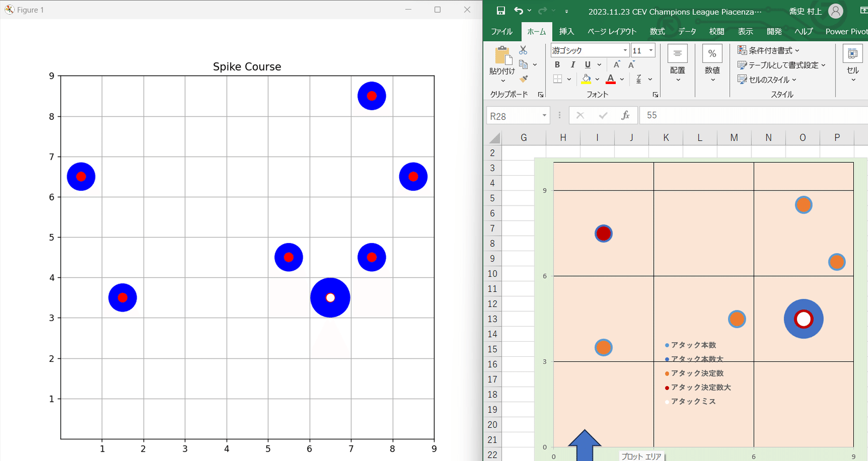Switch to the データ tab

(x=687, y=31)
